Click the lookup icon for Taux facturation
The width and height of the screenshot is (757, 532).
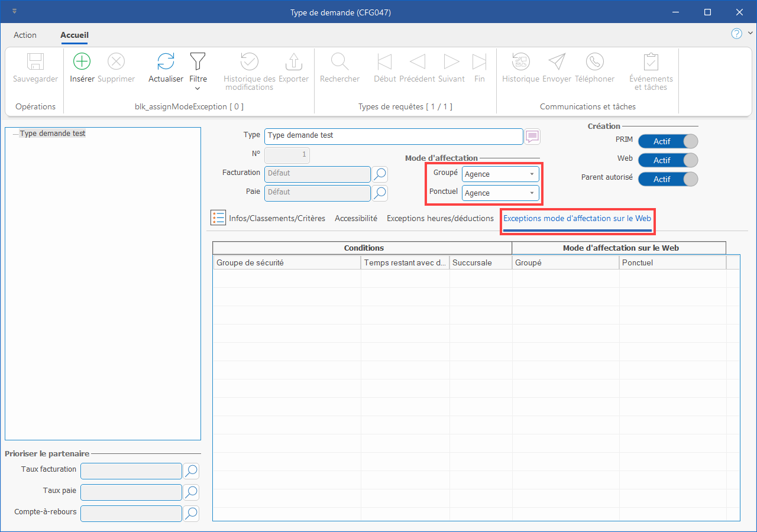coord(191,471)
